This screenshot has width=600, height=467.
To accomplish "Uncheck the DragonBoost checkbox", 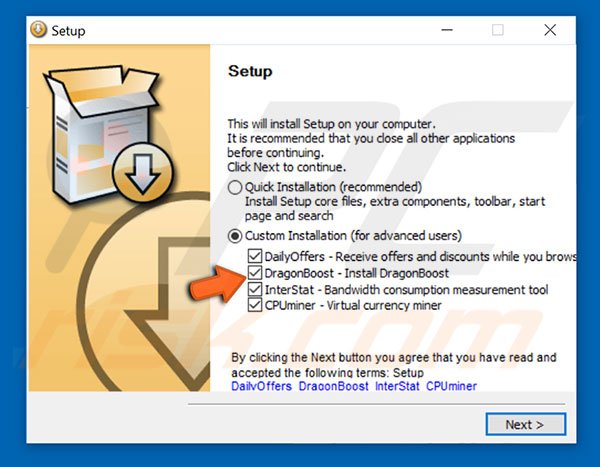I will click(x=255, y=273).
